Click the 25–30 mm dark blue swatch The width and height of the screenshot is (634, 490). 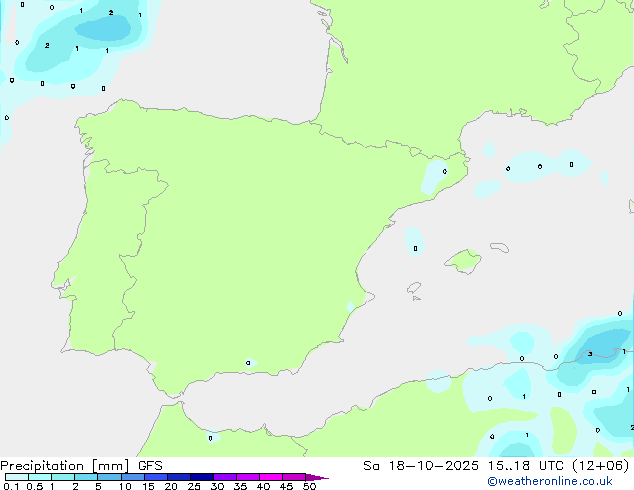202,477
